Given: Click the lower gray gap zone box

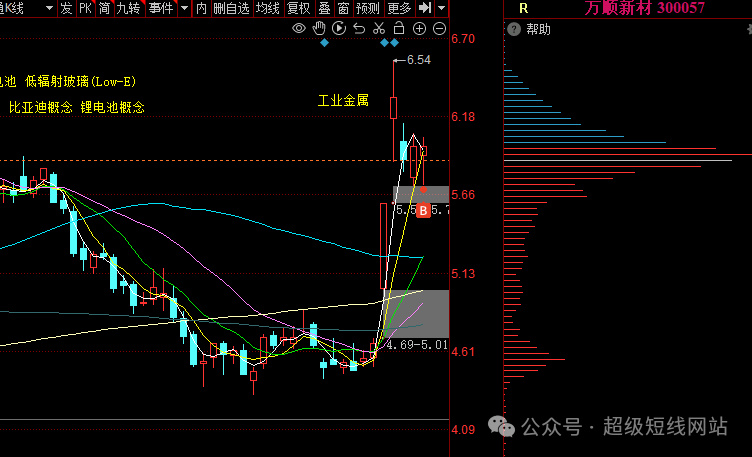Looking at the screenshot, I should click(417, 314).
